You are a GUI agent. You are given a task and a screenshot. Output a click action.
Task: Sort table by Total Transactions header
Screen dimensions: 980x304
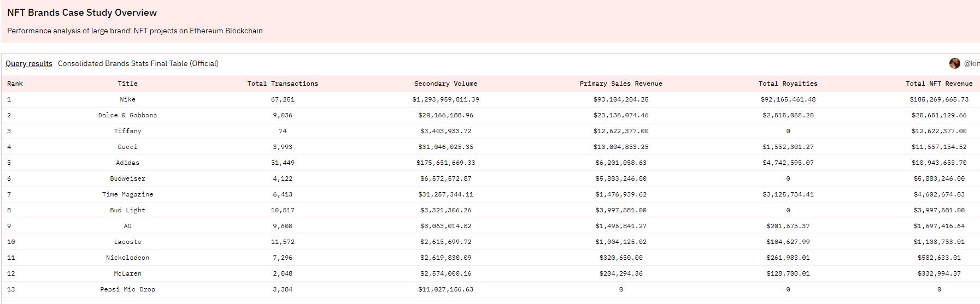[x=282, y=84]
